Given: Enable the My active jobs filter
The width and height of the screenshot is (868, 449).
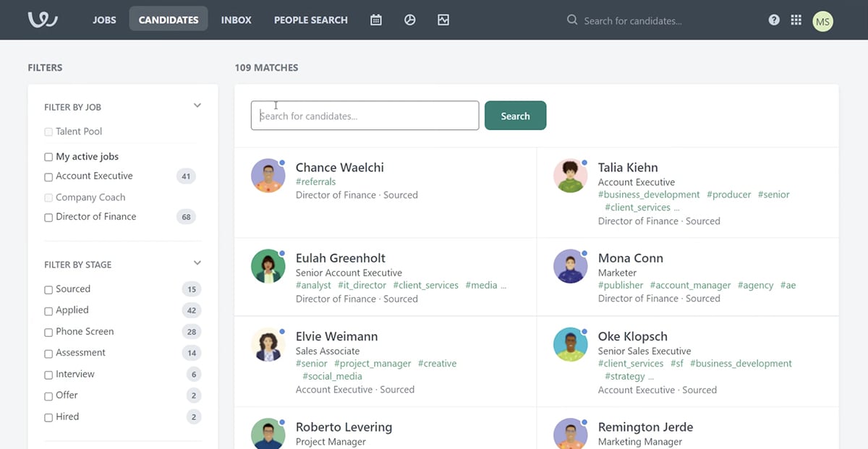Looking at the screenshot, I should [x=48, y=156].
